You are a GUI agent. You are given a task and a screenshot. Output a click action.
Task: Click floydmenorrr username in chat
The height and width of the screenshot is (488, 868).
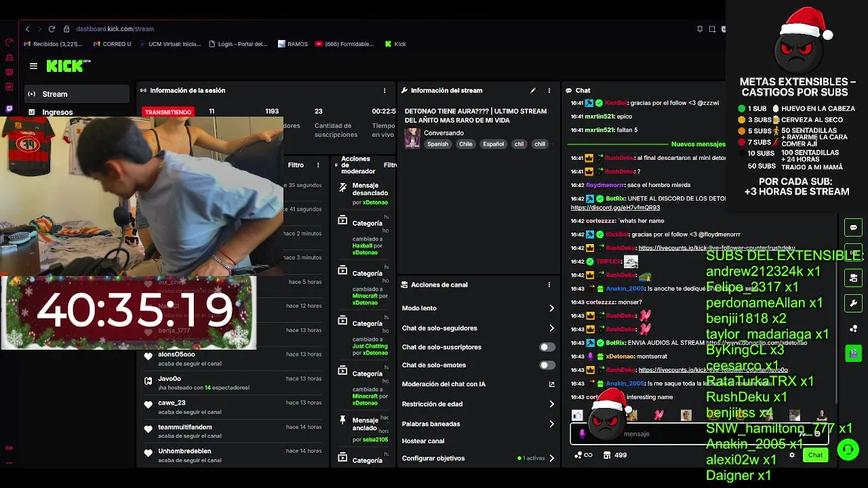coord(605,185)
